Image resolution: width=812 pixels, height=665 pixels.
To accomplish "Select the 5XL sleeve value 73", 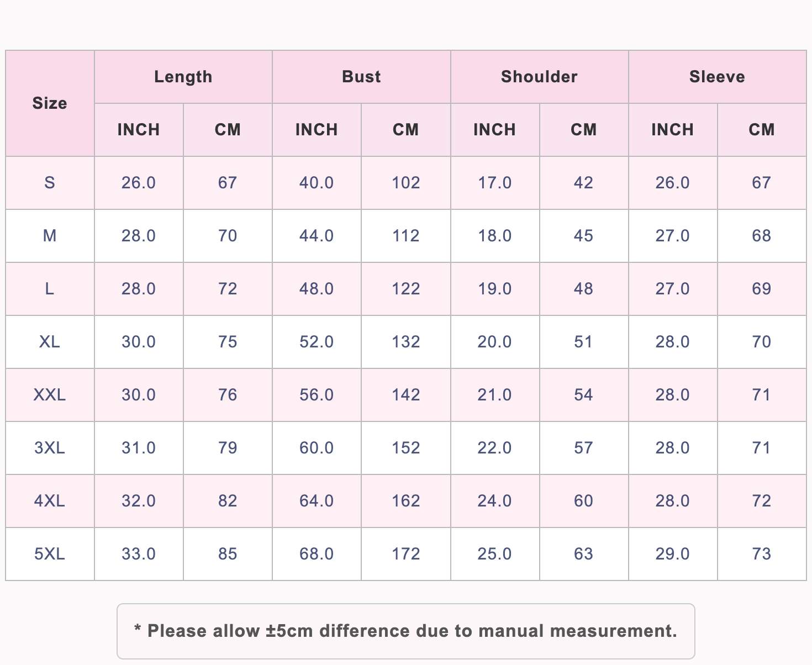I will coord(762,554).
